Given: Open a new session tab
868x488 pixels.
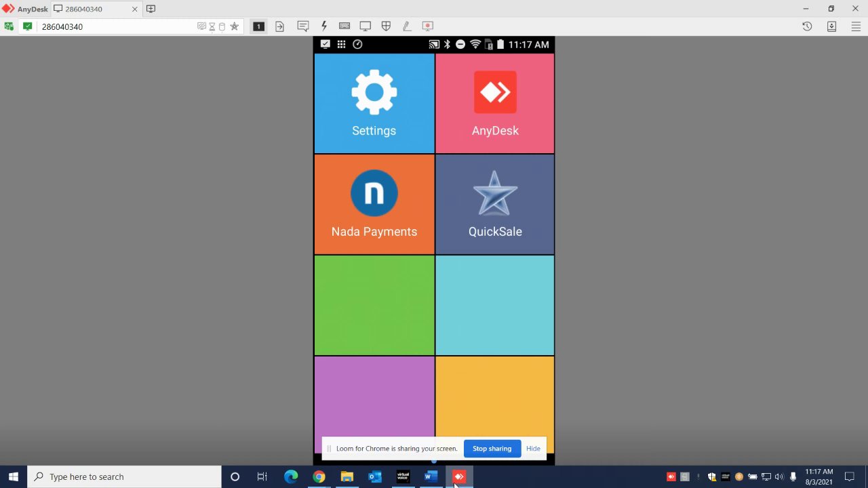Looking at the screenshot, I should click(x=151, y=9).
